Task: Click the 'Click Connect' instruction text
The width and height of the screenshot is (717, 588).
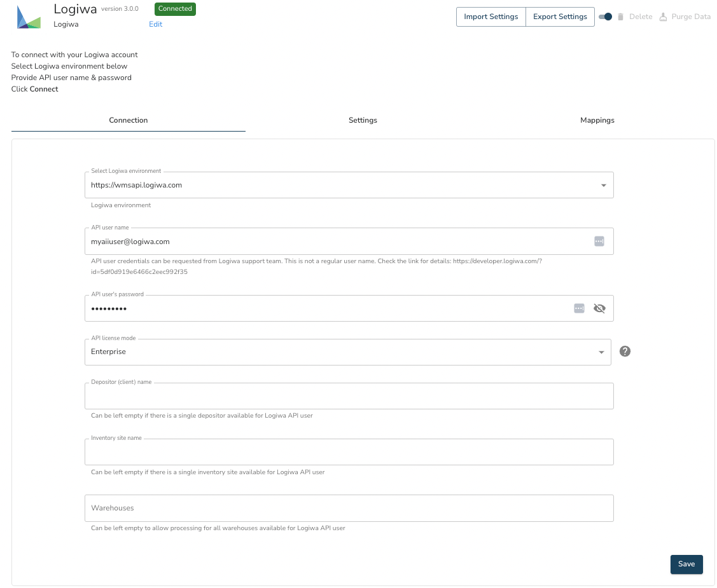Action: [x=35, y=89]
